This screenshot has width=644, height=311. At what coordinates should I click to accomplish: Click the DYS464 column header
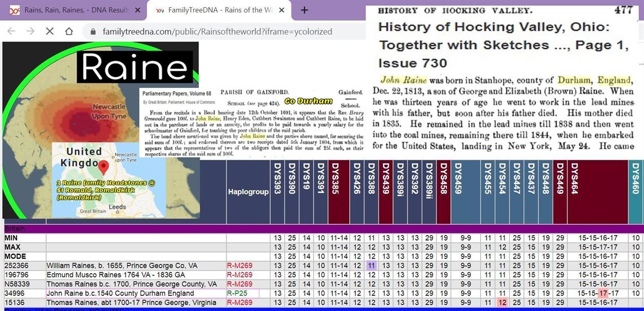coord(597,192)
